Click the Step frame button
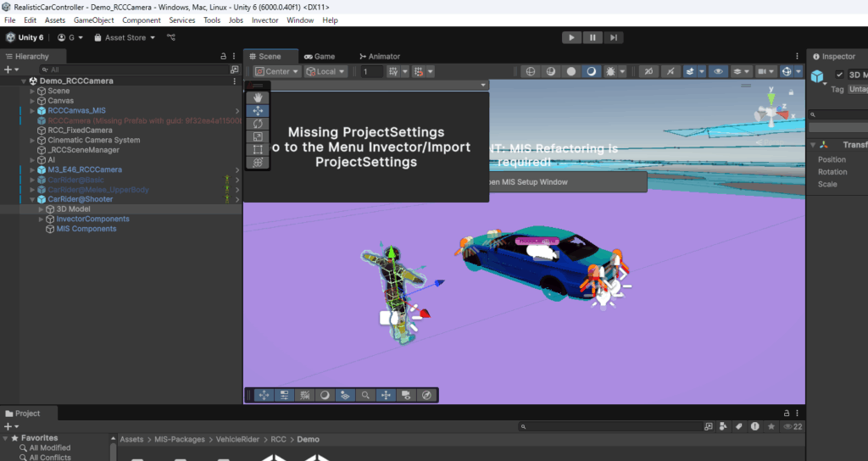Viewport: 868px width, 461px height. coord(613,37)
